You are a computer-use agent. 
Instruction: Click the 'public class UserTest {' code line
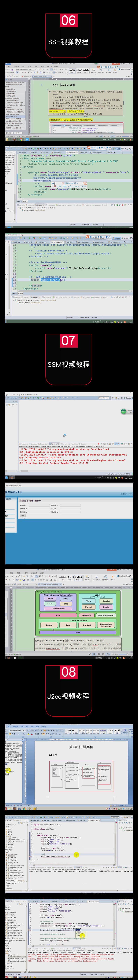[x=44, y=829]
